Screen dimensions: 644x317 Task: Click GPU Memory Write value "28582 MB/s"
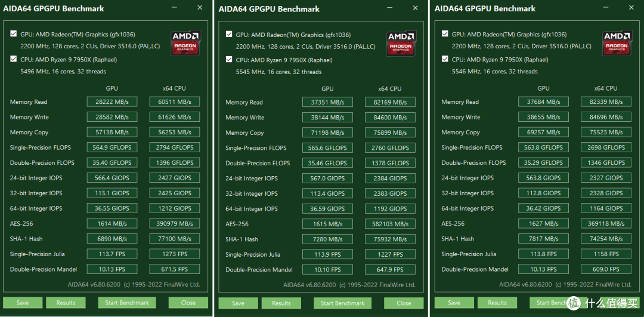(112, 117)
